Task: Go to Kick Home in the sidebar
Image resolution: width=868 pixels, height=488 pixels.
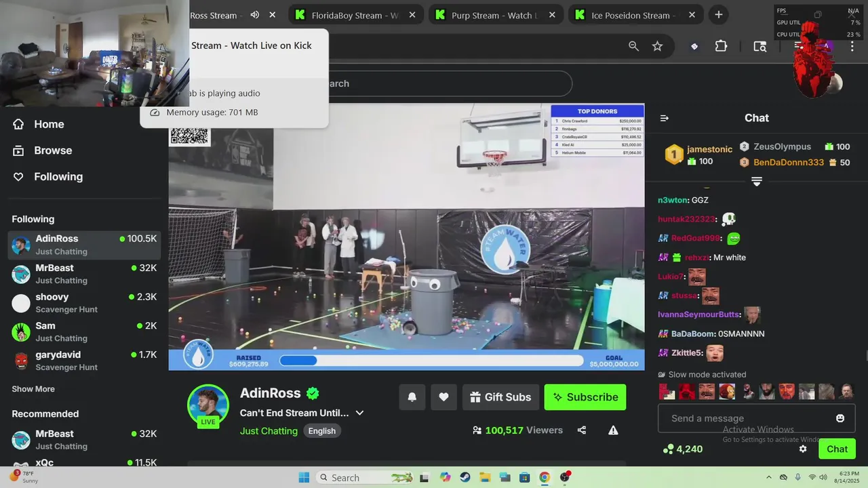Action: (x=39, y=124)
